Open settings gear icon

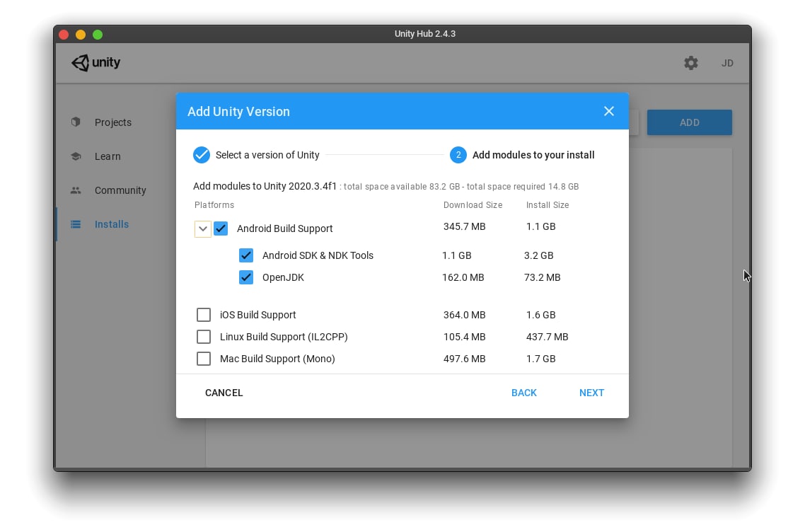[690, 63]
